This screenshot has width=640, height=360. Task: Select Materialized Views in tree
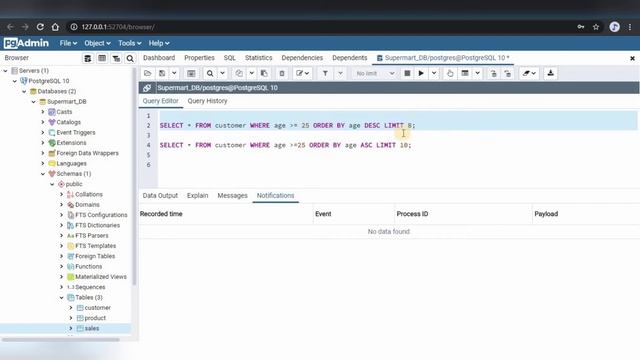101,277
